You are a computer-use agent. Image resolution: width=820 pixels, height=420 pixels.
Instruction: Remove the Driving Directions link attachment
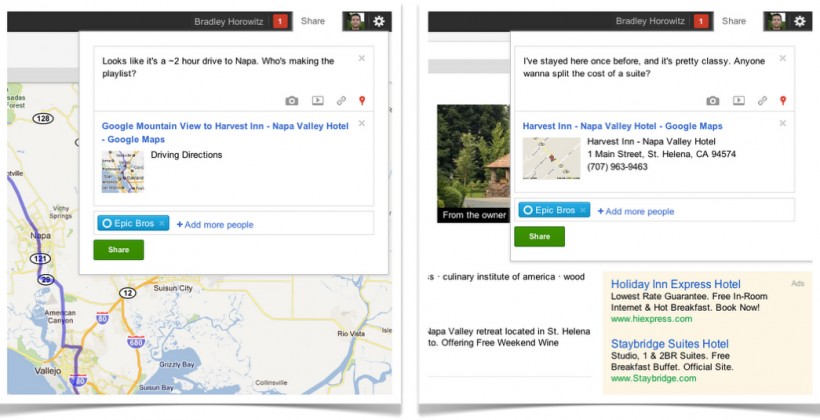[362, 123]
